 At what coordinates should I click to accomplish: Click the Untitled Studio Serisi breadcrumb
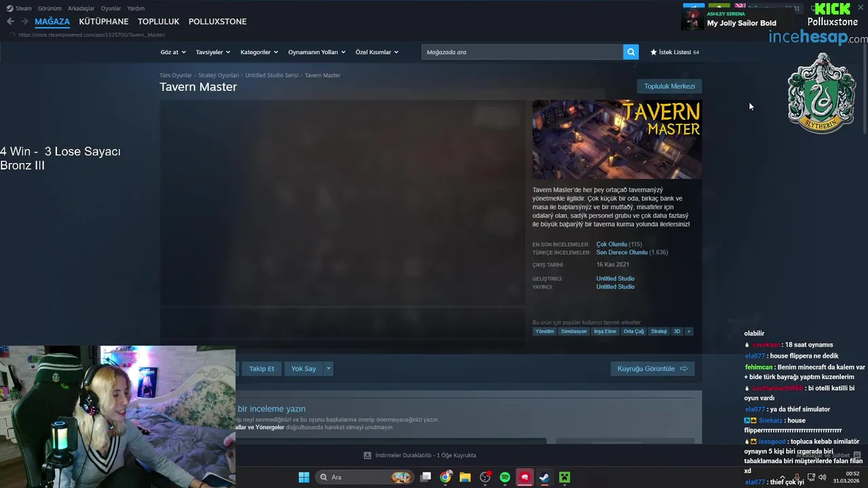pos(272,75)
